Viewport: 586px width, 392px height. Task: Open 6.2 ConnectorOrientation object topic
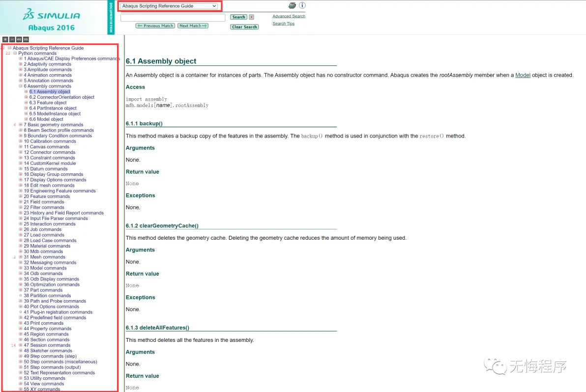tap(61, 97)
